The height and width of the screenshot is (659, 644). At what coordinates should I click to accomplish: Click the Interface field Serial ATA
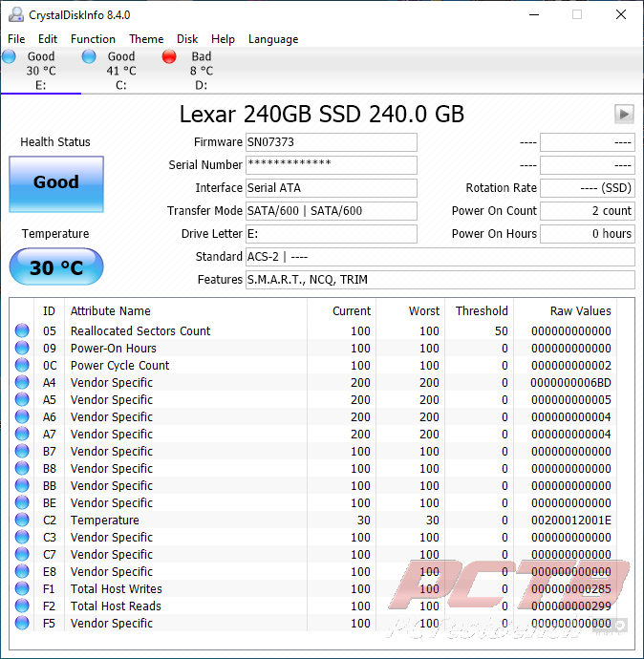332,188
